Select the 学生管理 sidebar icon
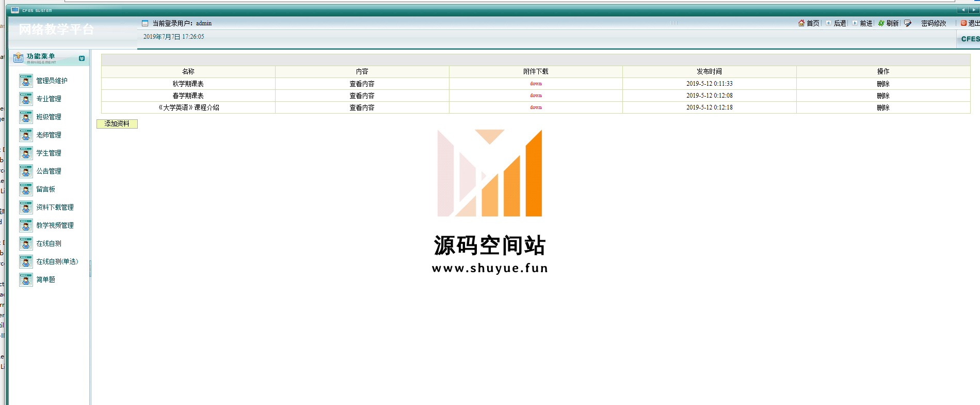The image size is (980, 405). tap(26, 153)
